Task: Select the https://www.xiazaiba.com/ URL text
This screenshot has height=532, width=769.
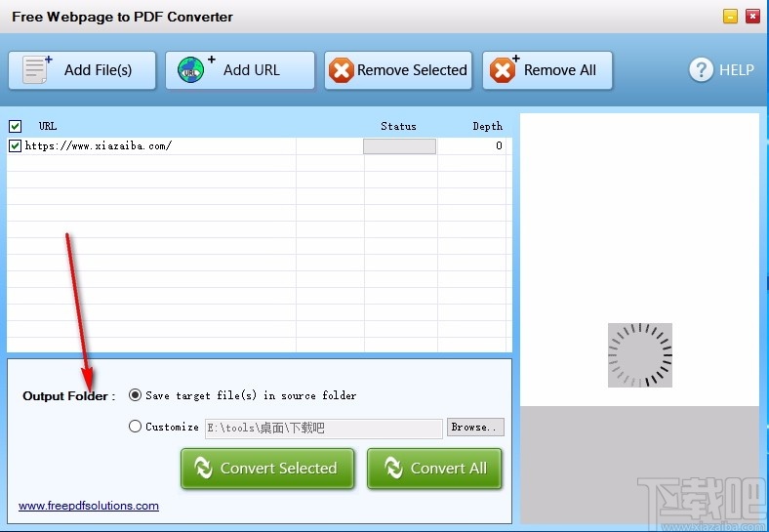Action: point(99,145)
